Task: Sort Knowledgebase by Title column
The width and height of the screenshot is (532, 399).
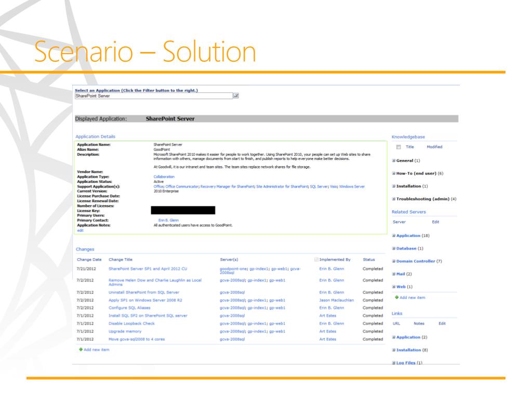Action: [410, 147]
